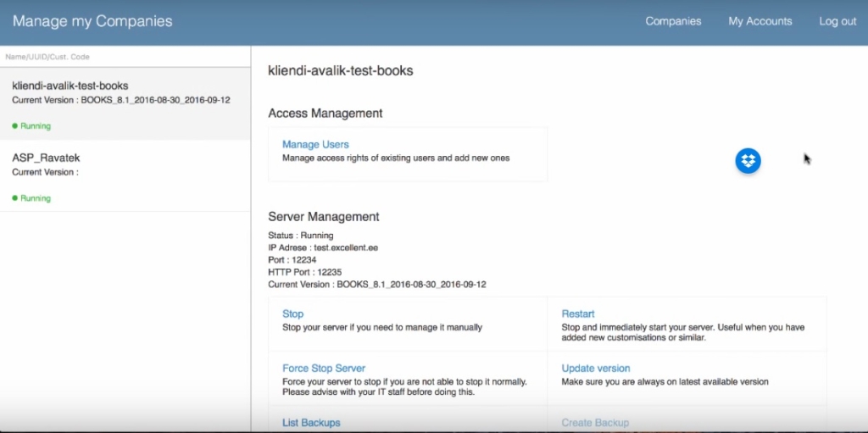Click the floating Dropbox icon
Screen dimensions: 868x433
click(x=748, y=160)
